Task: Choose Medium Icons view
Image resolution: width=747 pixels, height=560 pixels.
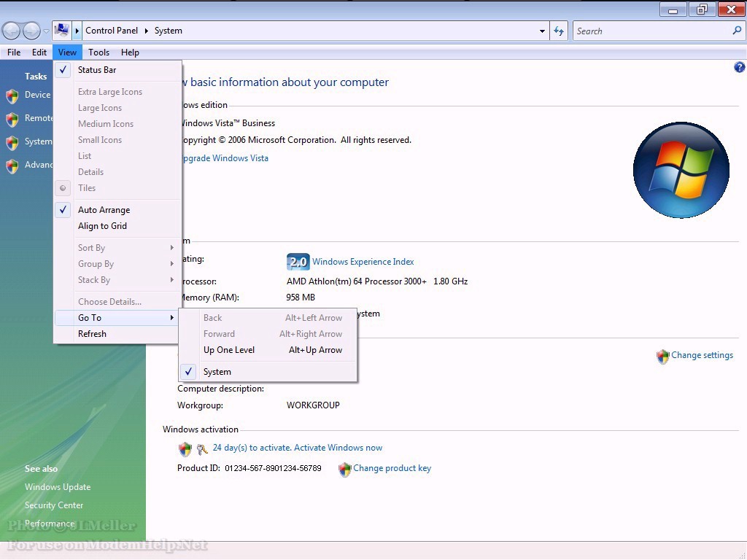Action: coord(117,124)
